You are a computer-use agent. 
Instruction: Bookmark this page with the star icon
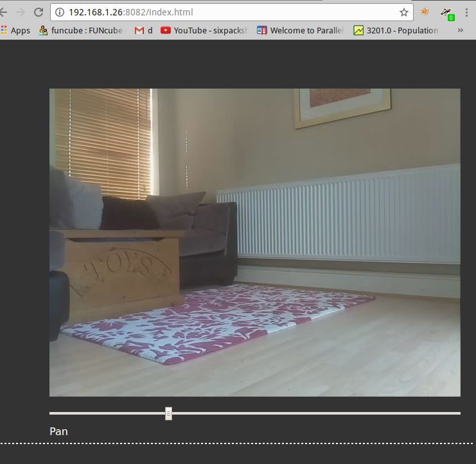tap(403, 12)
